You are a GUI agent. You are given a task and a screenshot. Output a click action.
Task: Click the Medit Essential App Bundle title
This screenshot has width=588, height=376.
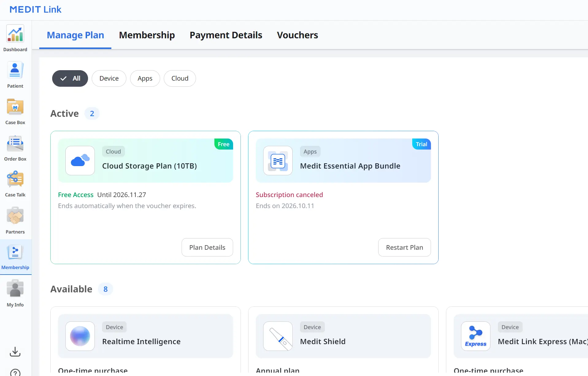(x=350, y=166)
